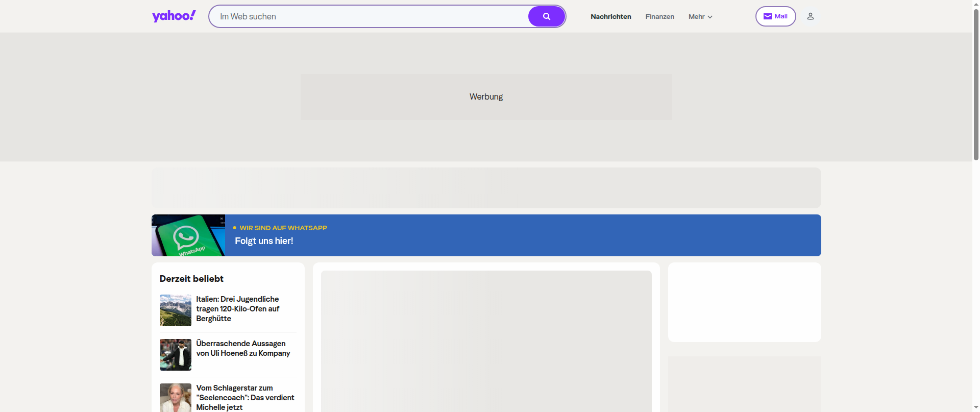
Task: Click the 'Folgt uns hier!' banner link
Action: 264,241
